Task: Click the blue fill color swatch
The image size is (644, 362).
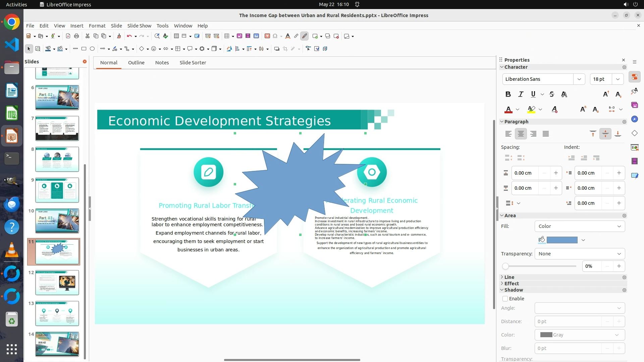Action: pyautogui.click(x=562, y=240)
